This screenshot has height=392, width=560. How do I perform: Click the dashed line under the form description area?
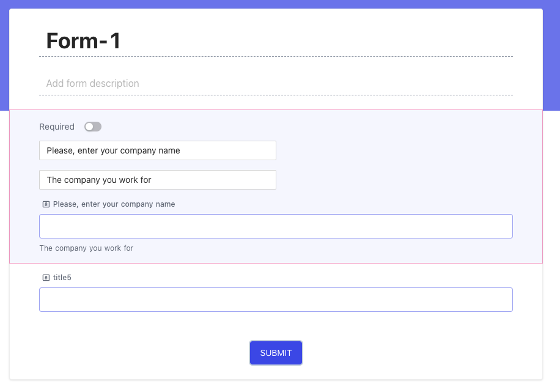pos(276,96)
